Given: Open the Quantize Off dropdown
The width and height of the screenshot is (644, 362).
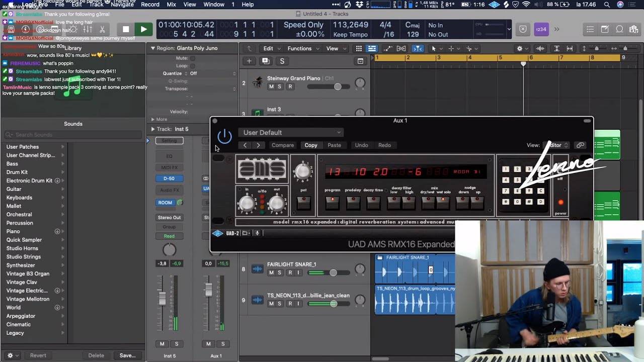Looking at the screenshot, I should coord(213,73).
